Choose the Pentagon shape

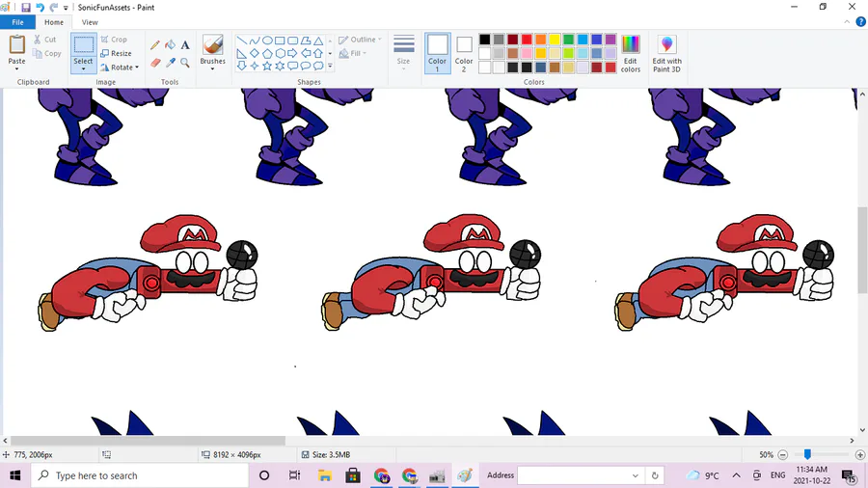[x=267, y=53]
